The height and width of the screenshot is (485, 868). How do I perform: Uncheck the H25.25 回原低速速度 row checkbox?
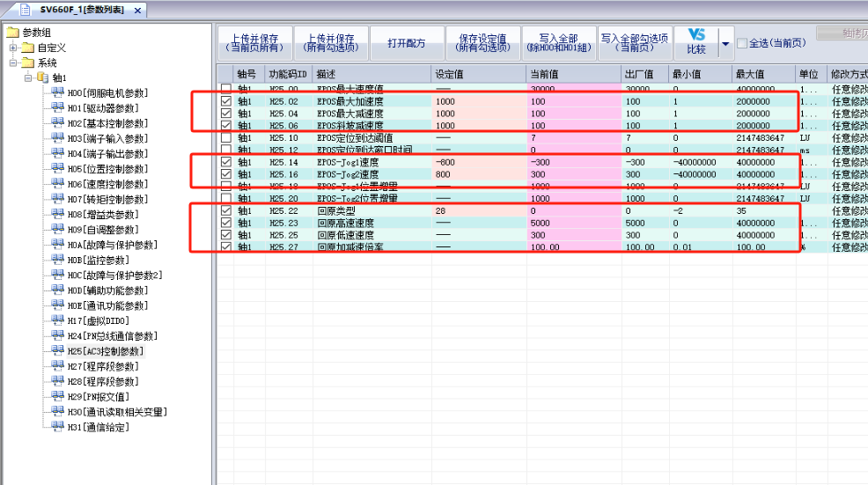click(x=226, y=235)
